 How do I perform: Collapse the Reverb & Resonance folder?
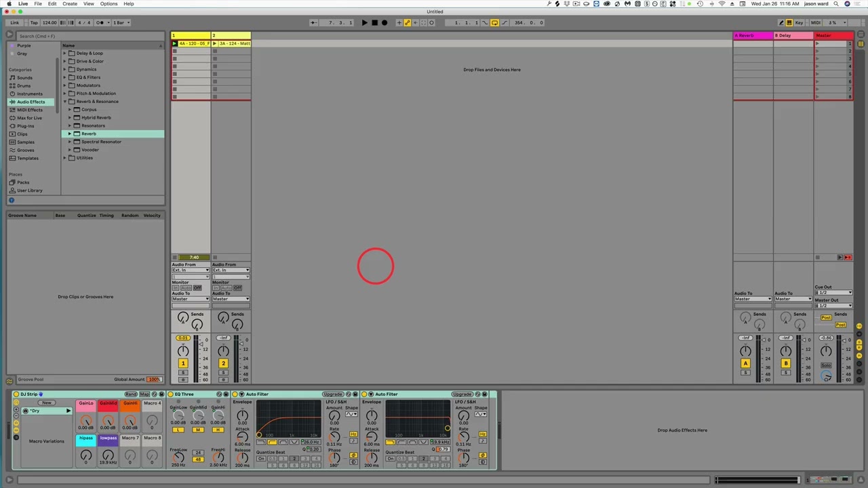click(65, 102)
